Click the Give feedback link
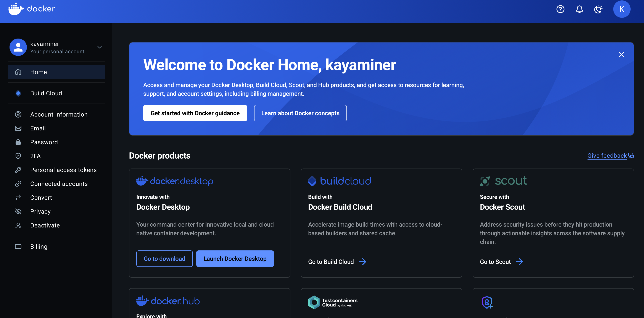 click(x=607, y=156)
